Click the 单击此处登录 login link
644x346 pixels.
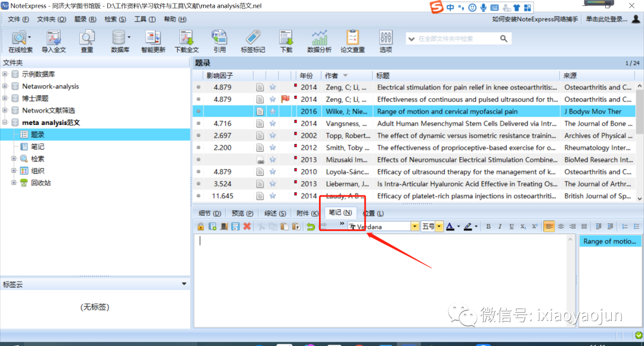tap(606, 19)
